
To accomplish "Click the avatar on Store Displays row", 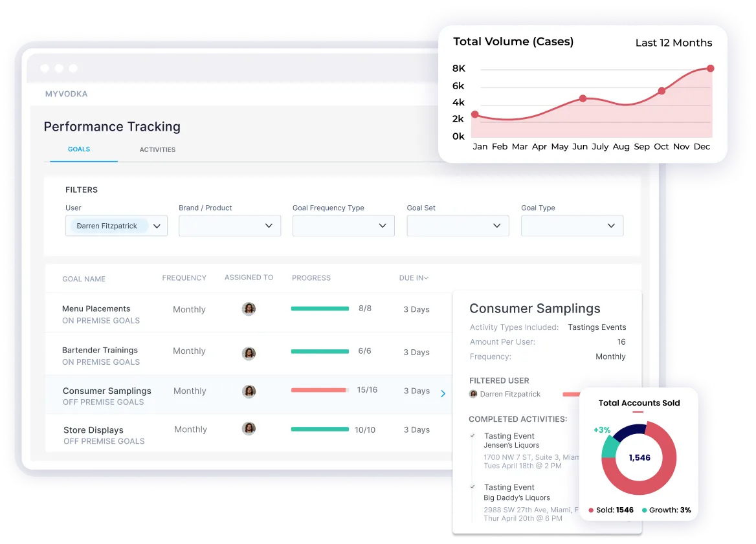I will point(249,430).
